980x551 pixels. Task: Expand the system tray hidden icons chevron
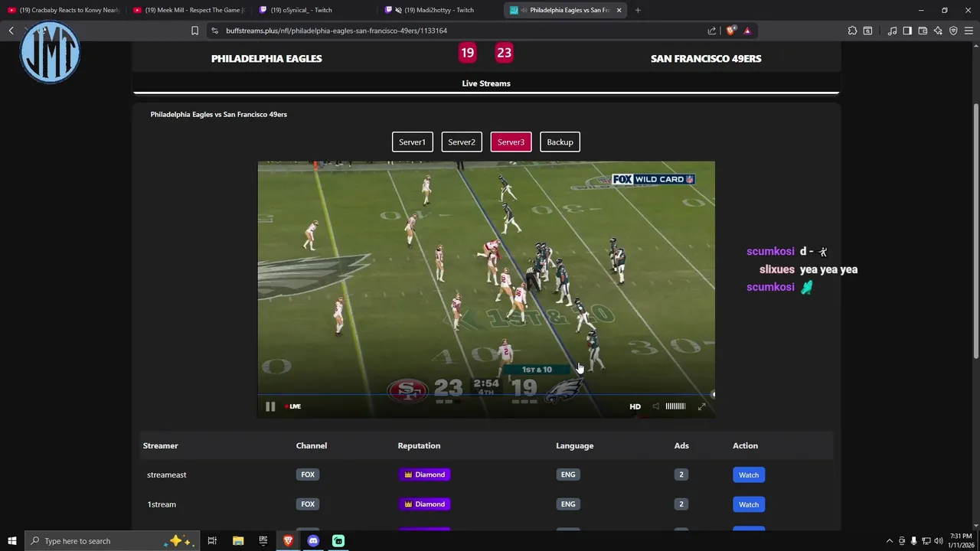coord(889,541)
